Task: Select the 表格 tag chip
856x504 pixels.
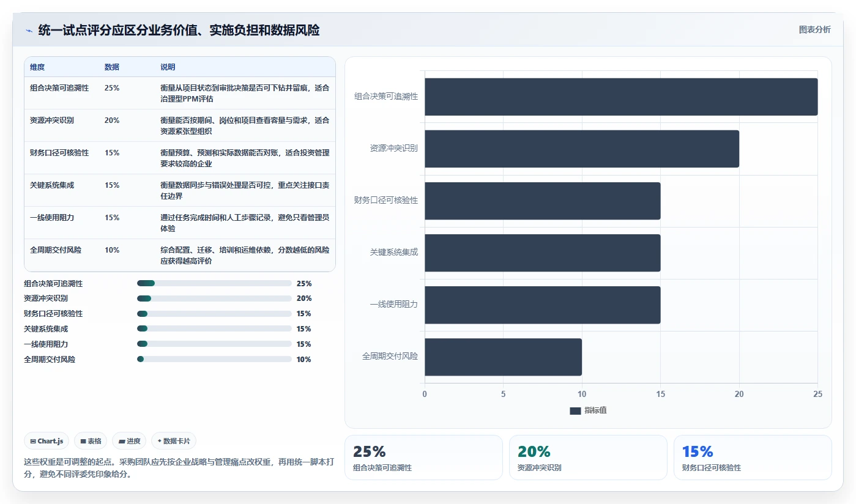Action: 91,441
